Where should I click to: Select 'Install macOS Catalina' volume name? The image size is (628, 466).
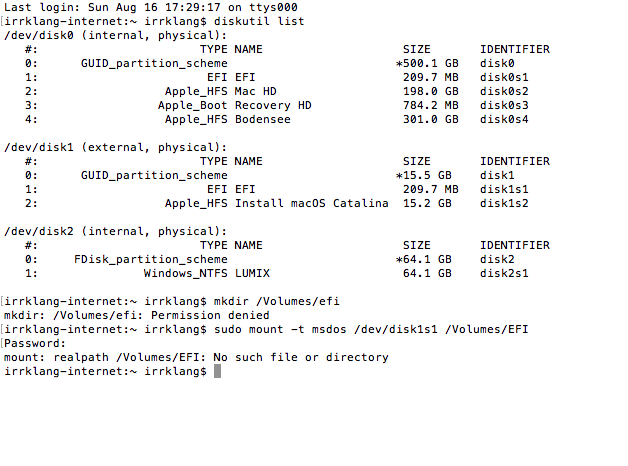click(x=311, y=203)
